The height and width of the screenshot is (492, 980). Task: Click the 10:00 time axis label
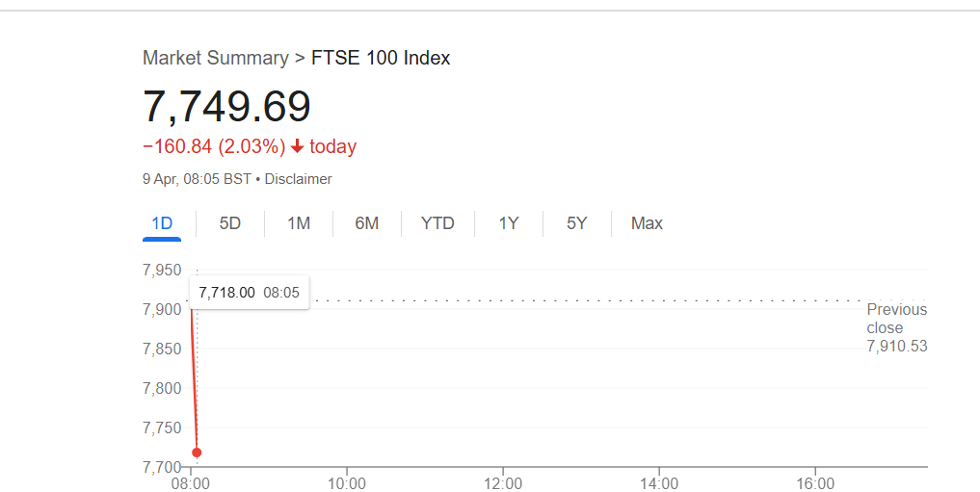click(347, 484)
